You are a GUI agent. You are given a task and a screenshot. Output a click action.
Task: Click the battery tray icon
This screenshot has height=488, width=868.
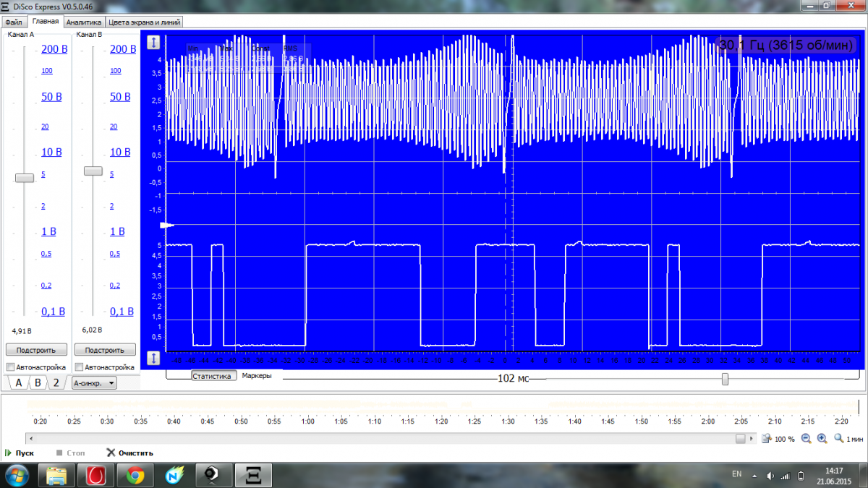(801, 476)
